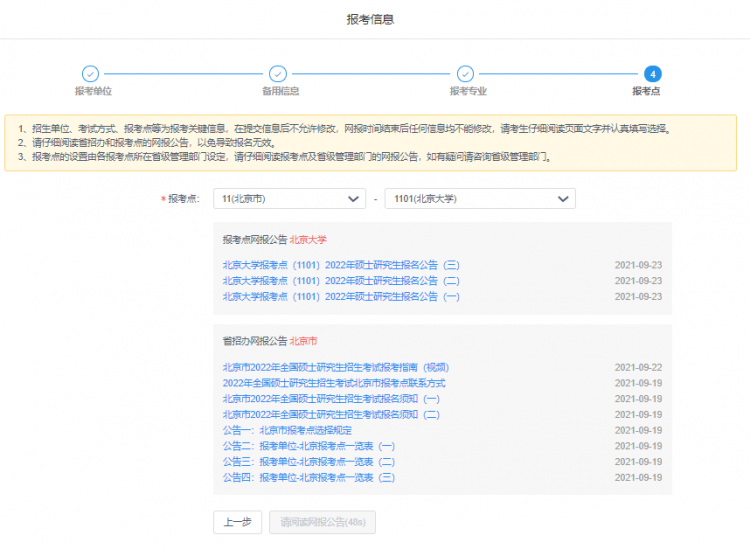Image resolution: width=750 pixels, height=549 pixels.
Task: Open 公告一：北京市报考点选择规定
Action: tap(287, 430)
